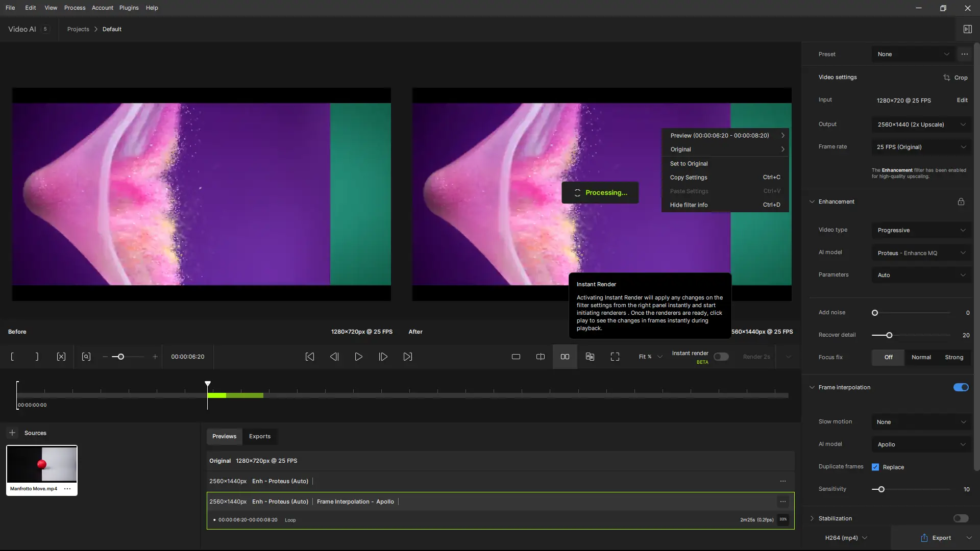
Task: Toggle fullscreen preview mode
Action: (615, 357)
